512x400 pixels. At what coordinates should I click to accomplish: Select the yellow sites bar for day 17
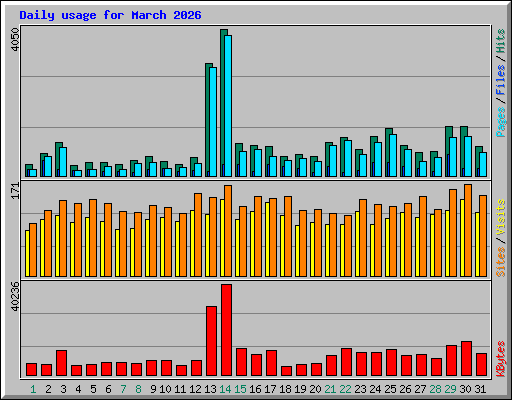[x=267, y=239]
